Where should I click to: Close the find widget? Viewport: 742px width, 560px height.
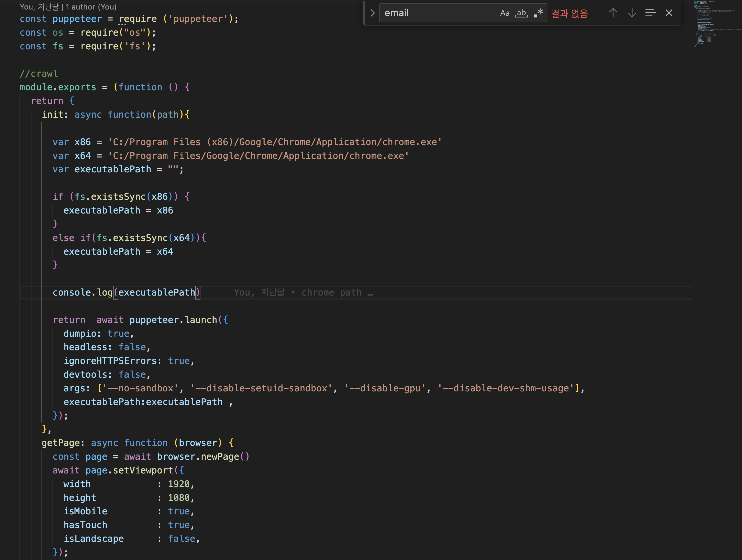[x=669, y=13]
